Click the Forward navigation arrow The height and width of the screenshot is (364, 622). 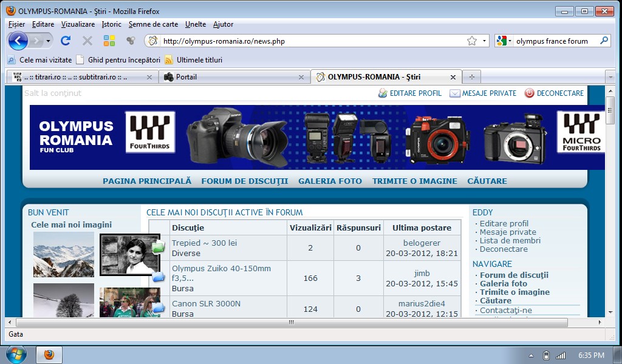click(x=36, y=41)
